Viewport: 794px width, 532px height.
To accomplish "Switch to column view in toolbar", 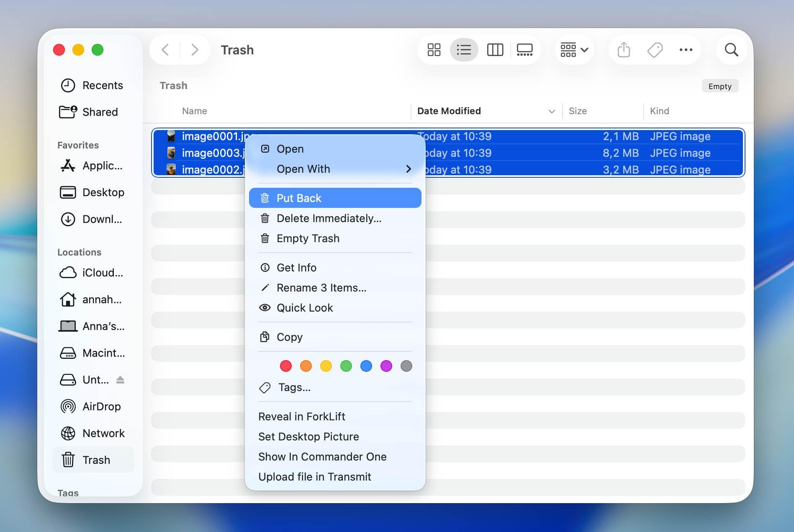I will tap(495, 50).
